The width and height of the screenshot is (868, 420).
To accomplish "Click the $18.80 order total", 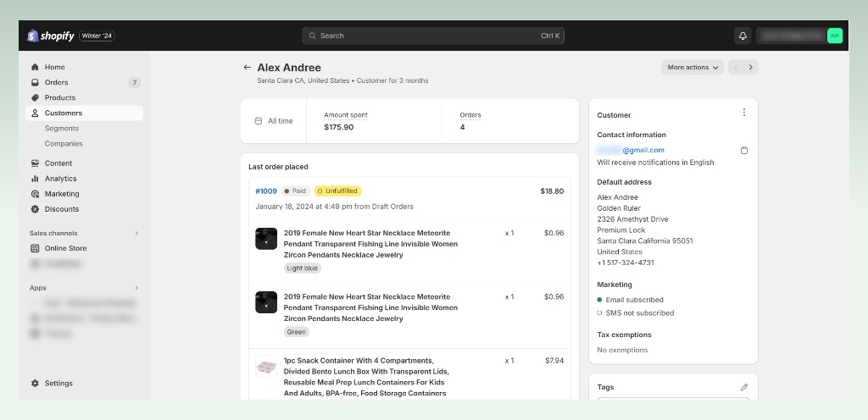I will [x=552, y=191].
